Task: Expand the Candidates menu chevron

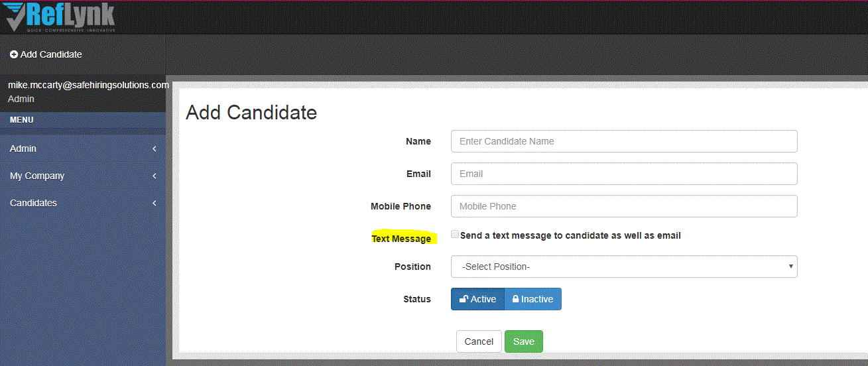Action: click(155, 203)
